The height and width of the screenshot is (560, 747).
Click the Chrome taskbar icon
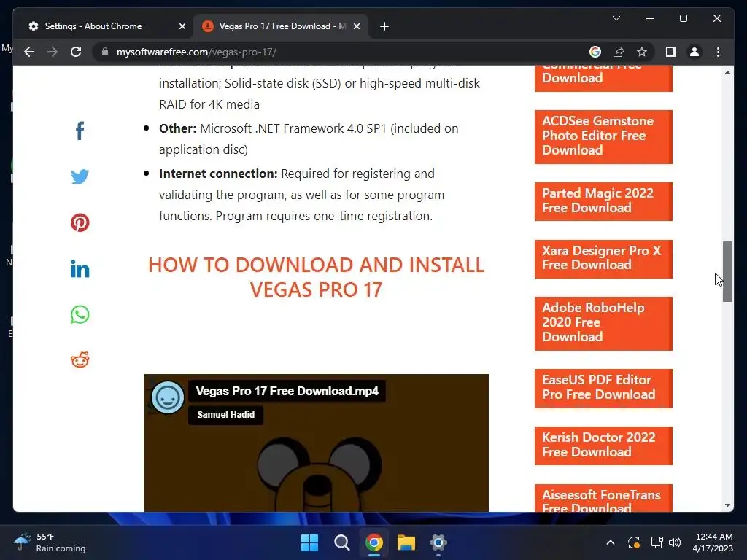tap(374, 542)
